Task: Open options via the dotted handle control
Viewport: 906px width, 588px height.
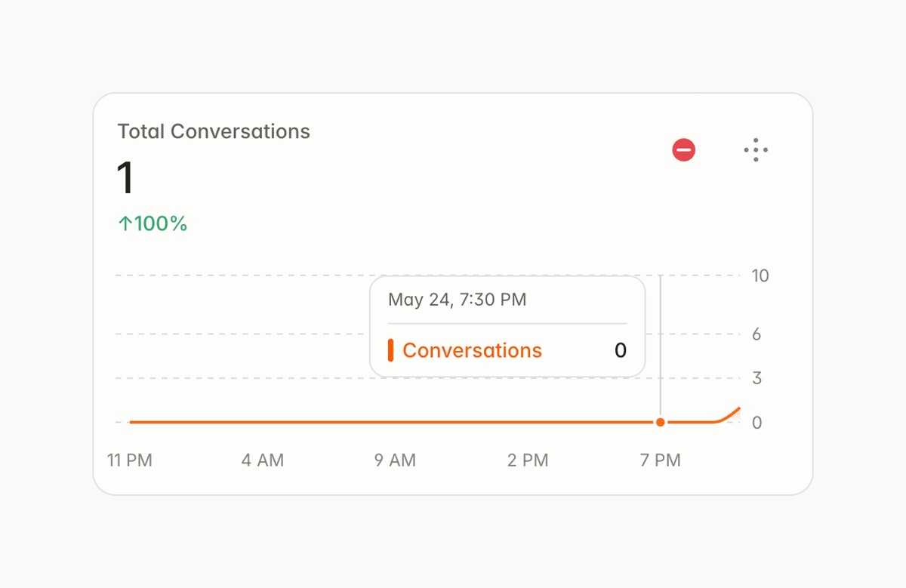Action: [756, 150]
